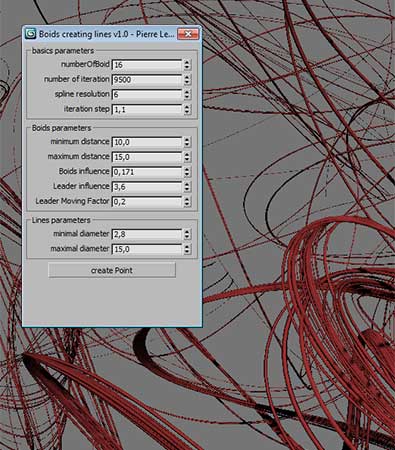Decrease maximal diameter with spinner down arrow
Image resolution: width=395 pixels, height=450 pixels.
(x=187, y=252)
